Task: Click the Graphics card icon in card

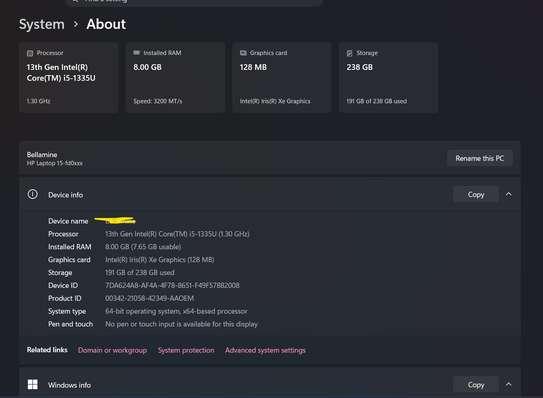Action: [243, 53]
